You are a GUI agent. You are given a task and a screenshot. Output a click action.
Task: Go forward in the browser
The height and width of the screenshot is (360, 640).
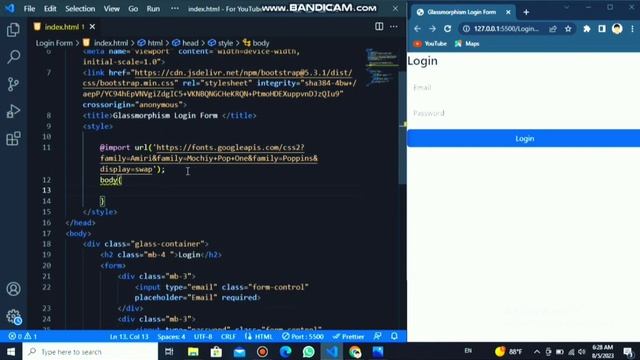coord(432,29)
